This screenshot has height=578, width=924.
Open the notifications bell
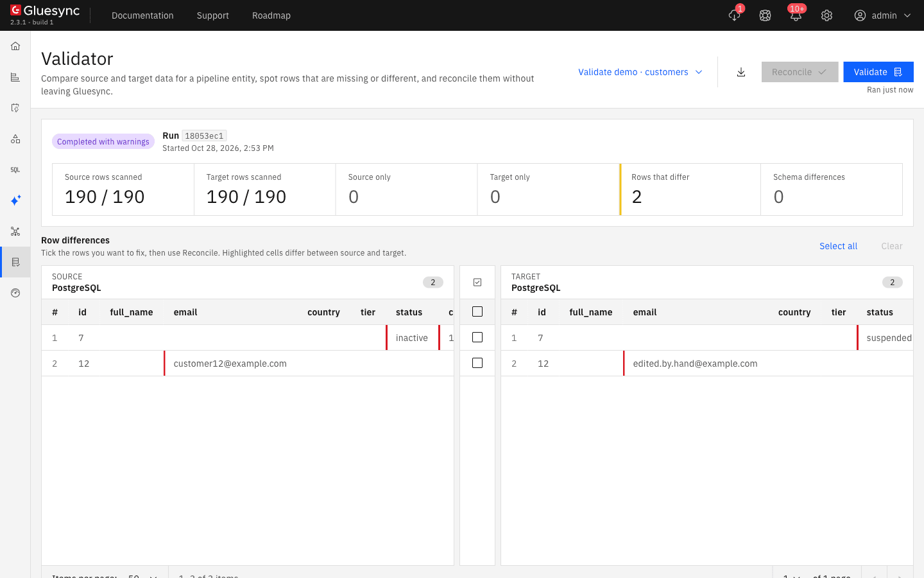(x=796, y=15)
